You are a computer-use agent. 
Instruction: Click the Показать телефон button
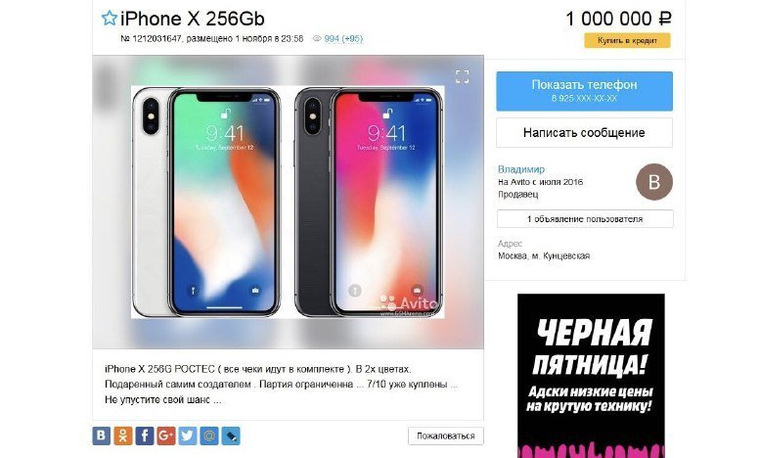coord(584,91)
